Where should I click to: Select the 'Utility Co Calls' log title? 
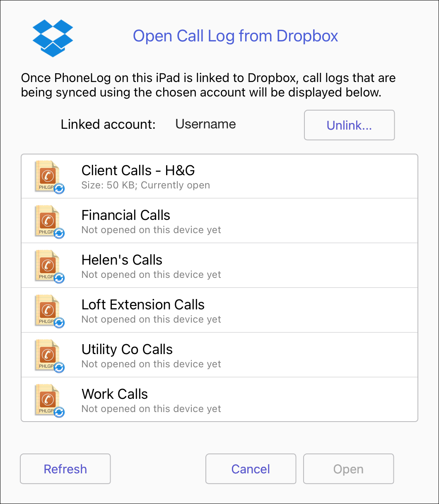click(127, 349)
